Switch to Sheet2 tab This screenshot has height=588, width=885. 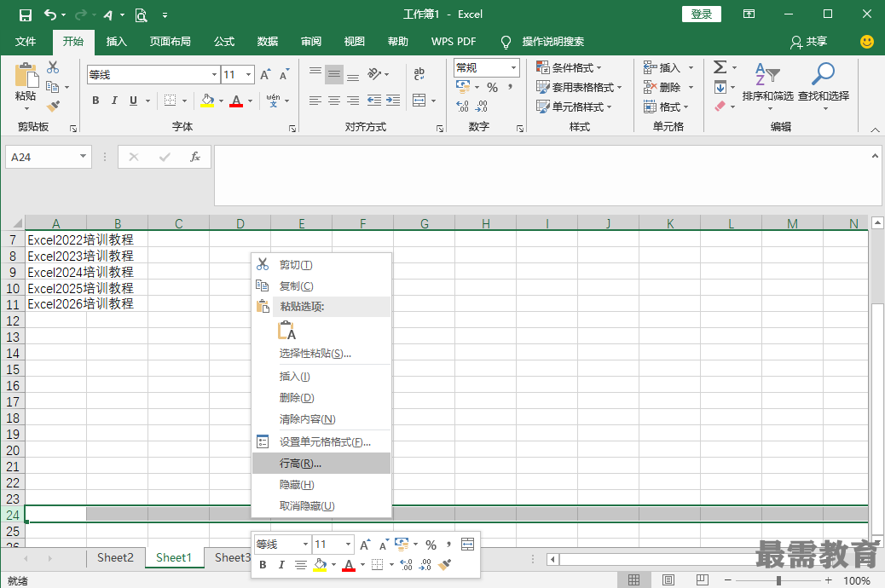click(115, 557)
